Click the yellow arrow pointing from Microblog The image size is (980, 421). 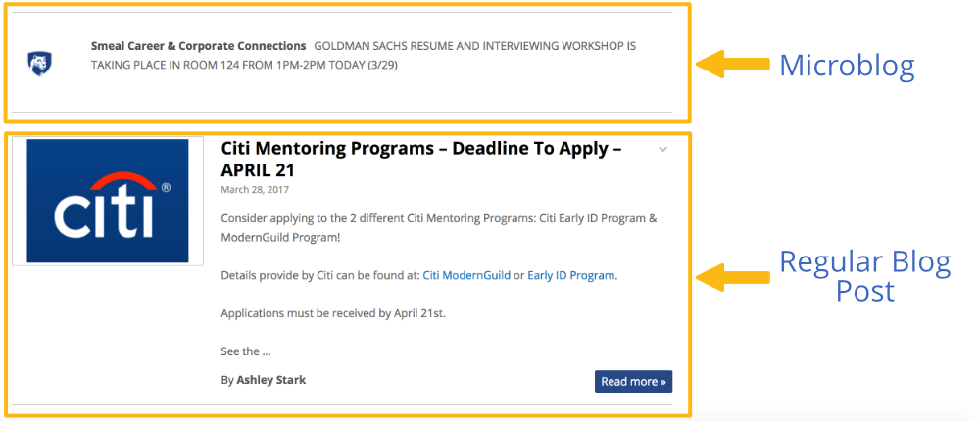733,65
